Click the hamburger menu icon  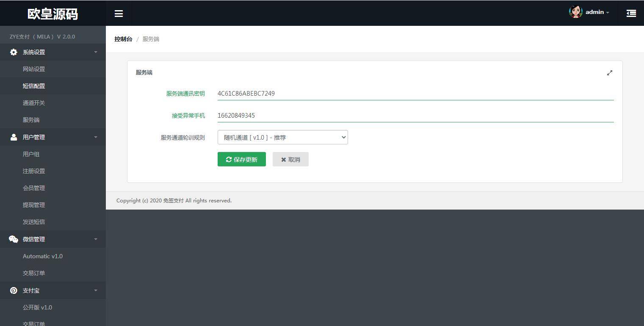119,14
